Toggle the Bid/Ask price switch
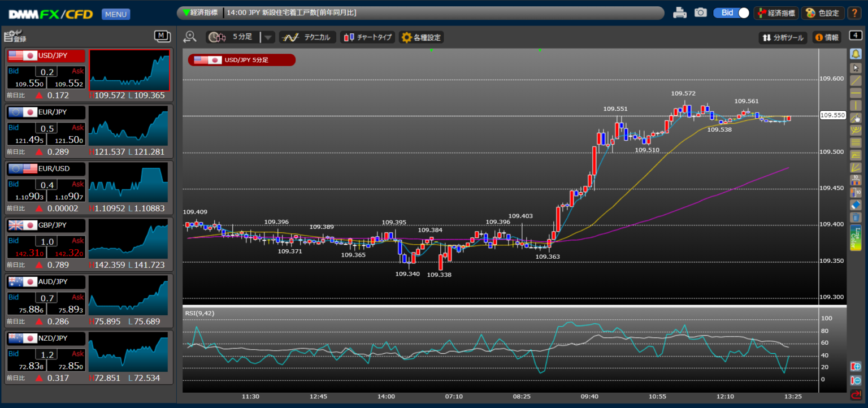The width and height of the screenshot is (868, 408). tap(731, 13)
